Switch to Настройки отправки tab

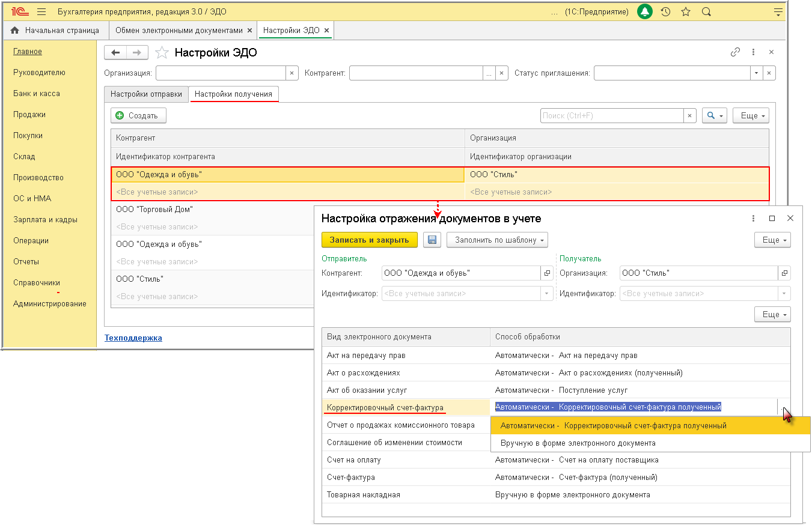(146, 94)
